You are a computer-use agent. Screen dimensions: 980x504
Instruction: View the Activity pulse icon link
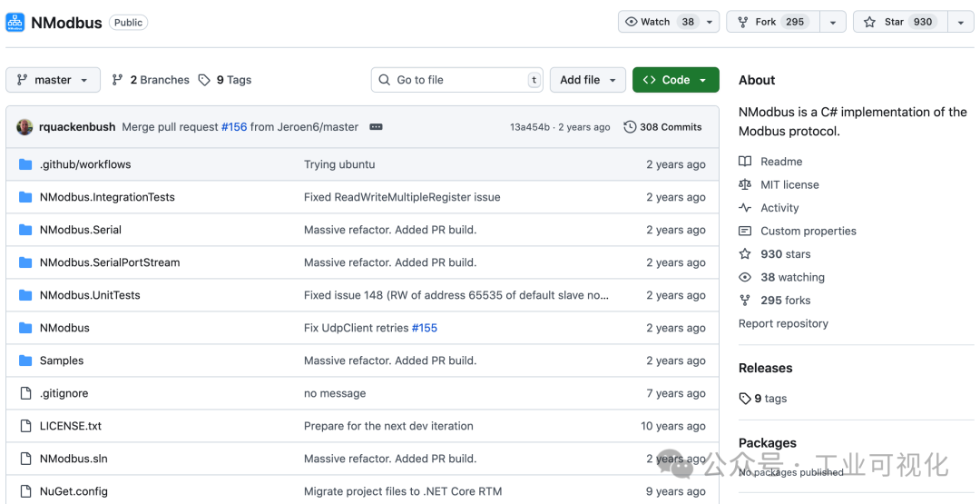[745, 208]
